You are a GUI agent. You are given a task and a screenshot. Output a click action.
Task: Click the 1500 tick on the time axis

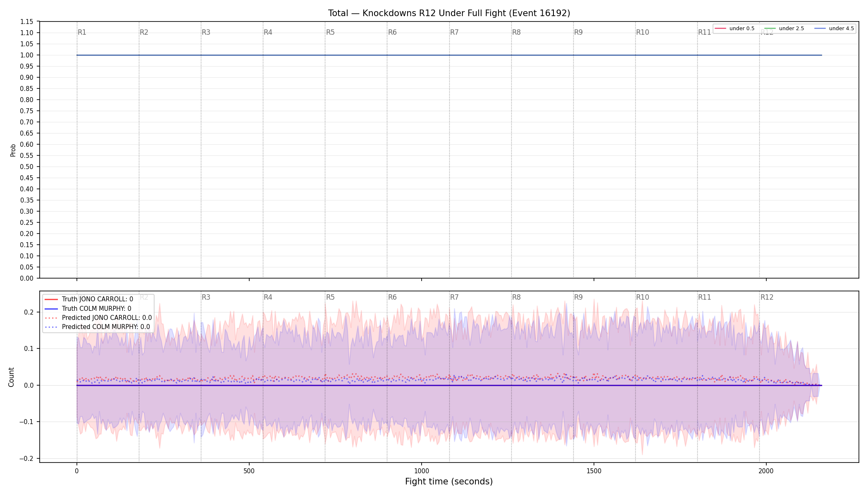594,471
